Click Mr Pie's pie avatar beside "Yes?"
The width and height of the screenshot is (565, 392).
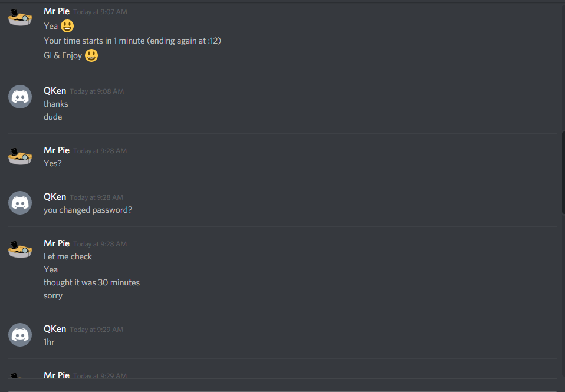click(x=20, y=157)
